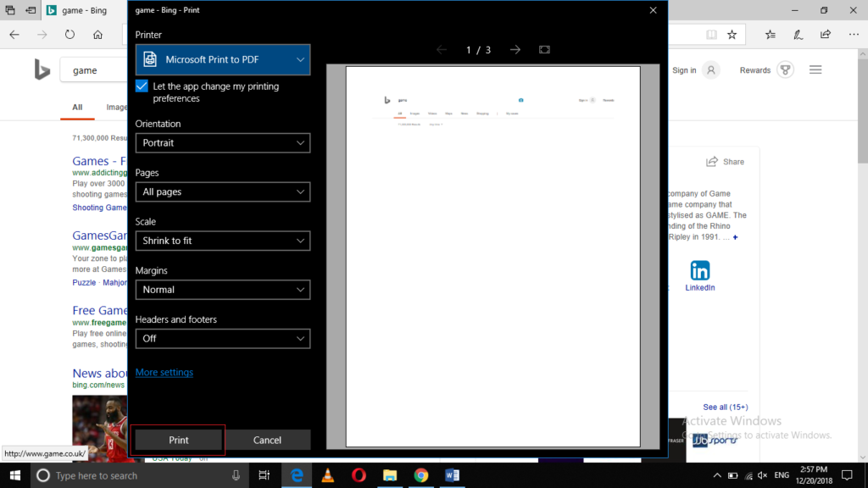
Task: Open Microsoft Word from taskbar
Action: 452,475
